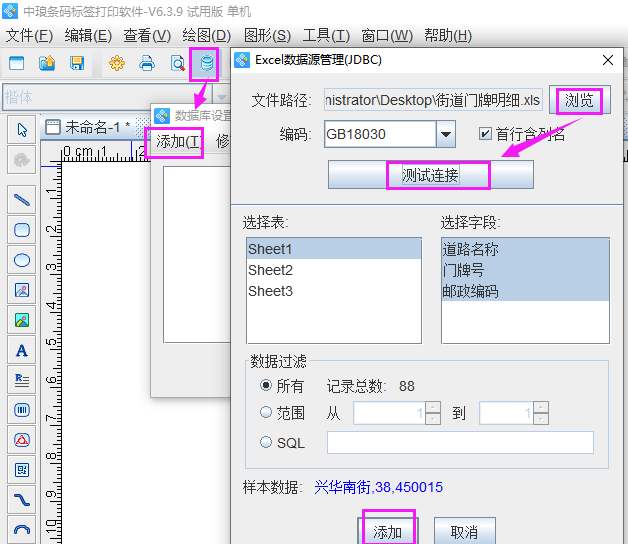628x544 pixels.
Task: Select the blue framed image tool
Action: [x=22, y=290]
